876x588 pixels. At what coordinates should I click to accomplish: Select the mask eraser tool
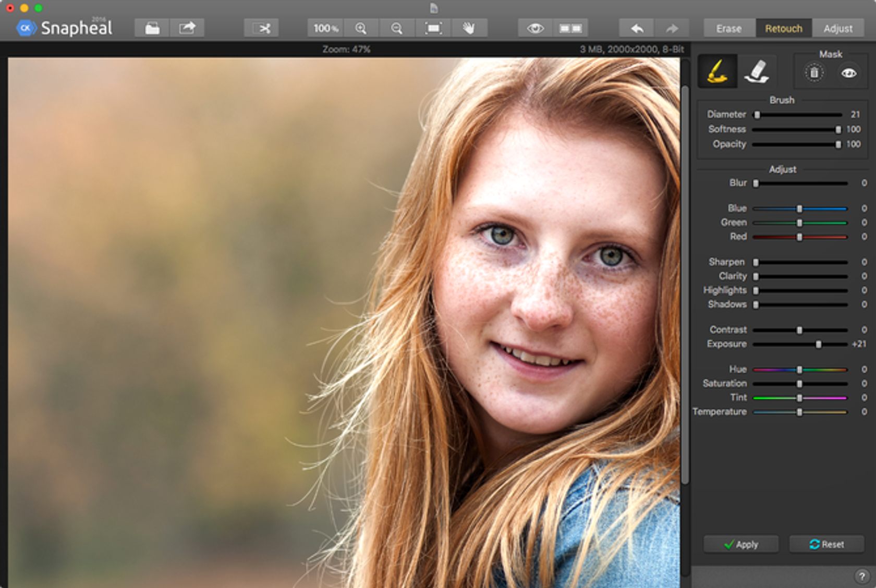coord(757,71)
